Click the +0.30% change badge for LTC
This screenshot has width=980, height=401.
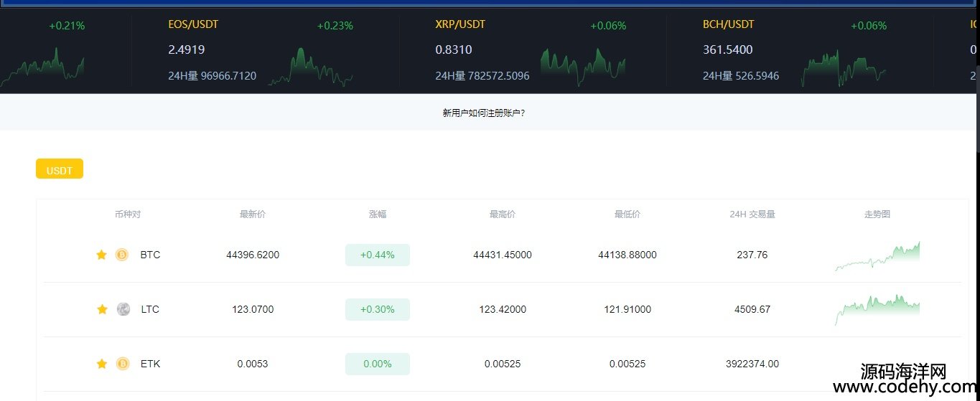[x=378, y=309]
